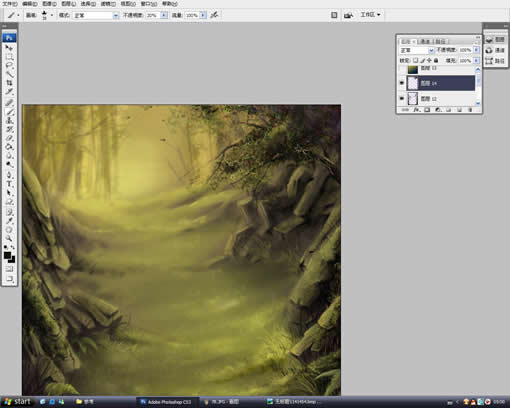
Task: Select the Healing Brush tool
Action: click(x=9, y=103)
